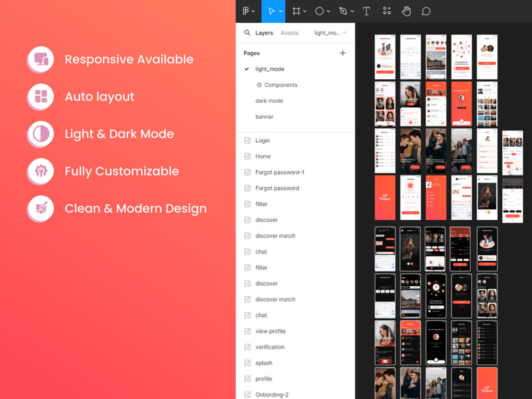Open the Resources components tool

point(387,11)
